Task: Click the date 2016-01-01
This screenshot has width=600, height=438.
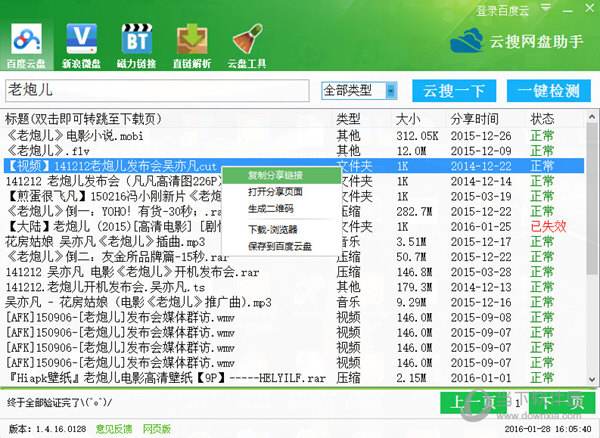Action: click(481, 378)
